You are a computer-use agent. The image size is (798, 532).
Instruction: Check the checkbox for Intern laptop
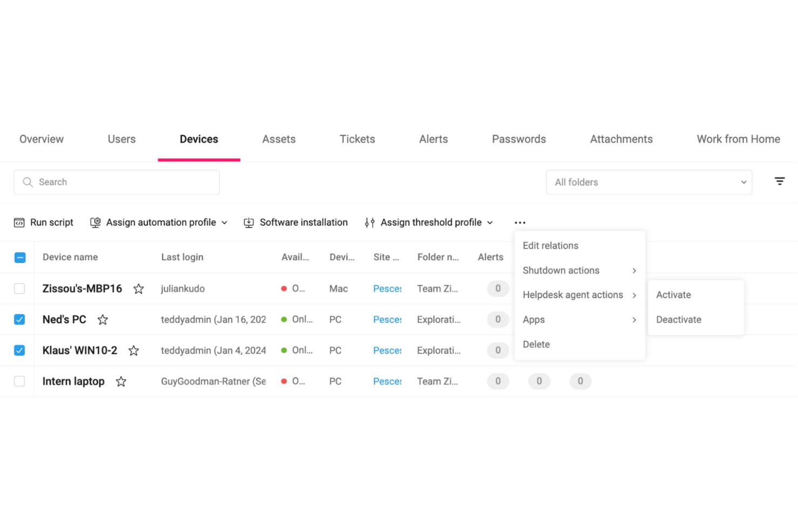19,381
